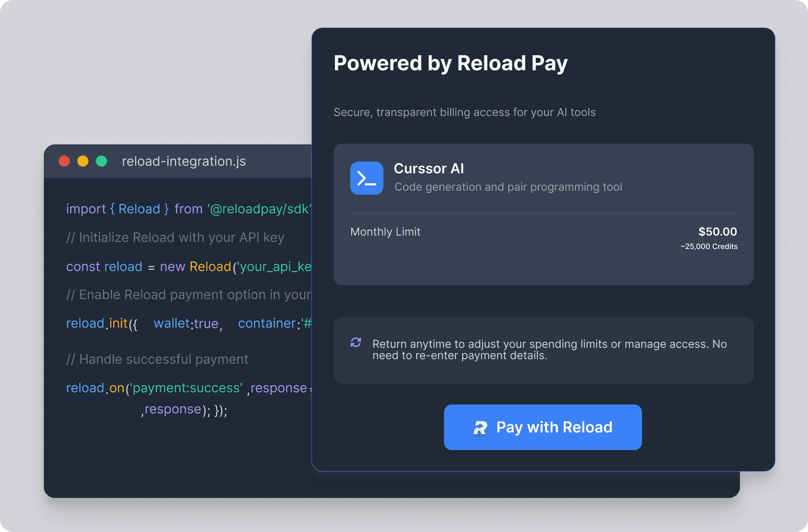
Task: Click the import Reload code line
Action: (189, 209)
